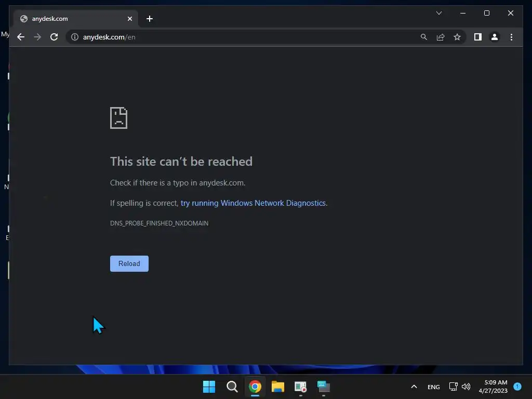Image resolution: width=532 pixels, height=399 pixels.
Task: Click the forward navigation arrow
Action: point(37,37)
